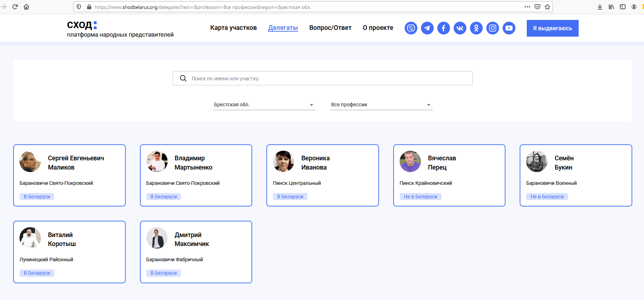Screen dimensions: 644x300
Task: Open the VK social icon
Action: (x=460, y=28)
